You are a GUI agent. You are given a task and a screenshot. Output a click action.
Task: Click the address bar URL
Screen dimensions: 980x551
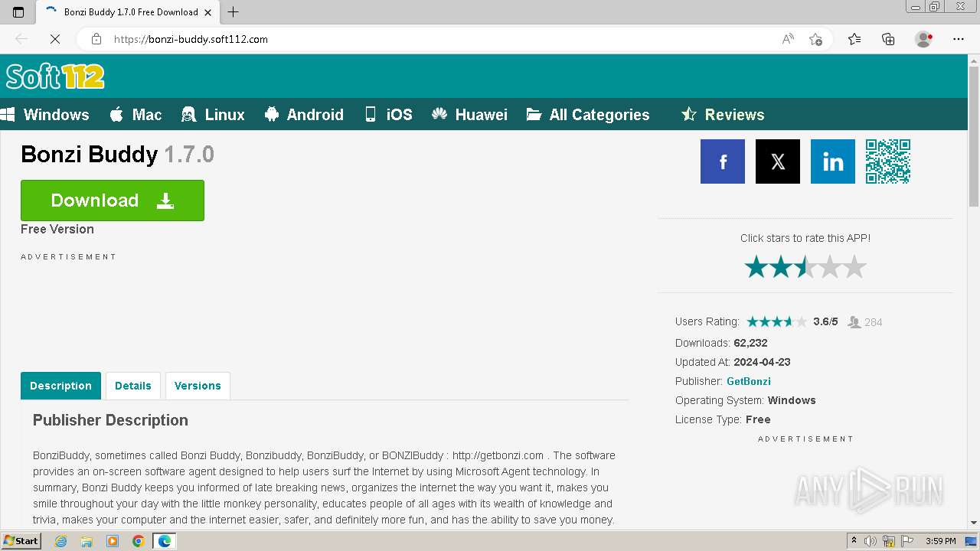pyautogui.click(x=191, y=39)
